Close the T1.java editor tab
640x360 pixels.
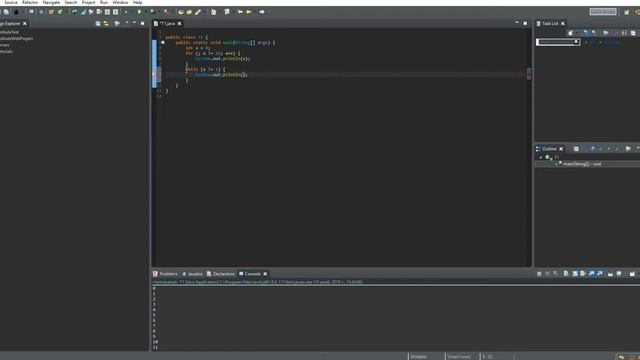click(x=180, y=24)
